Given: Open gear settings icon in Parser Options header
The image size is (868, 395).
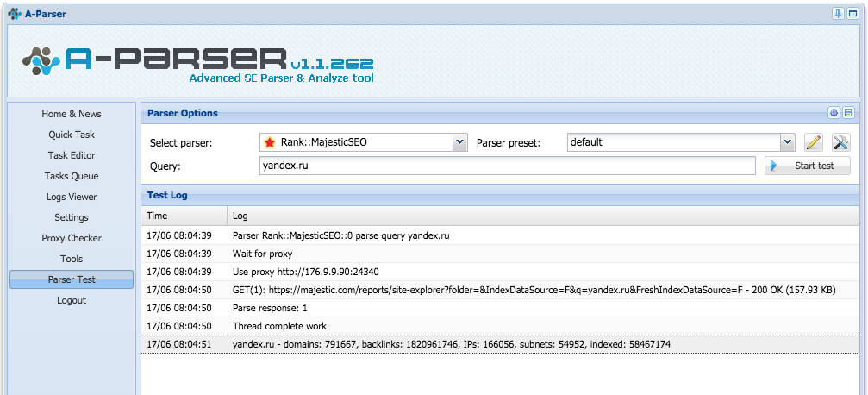Looking at the screenshot, I should click(834, 113).
